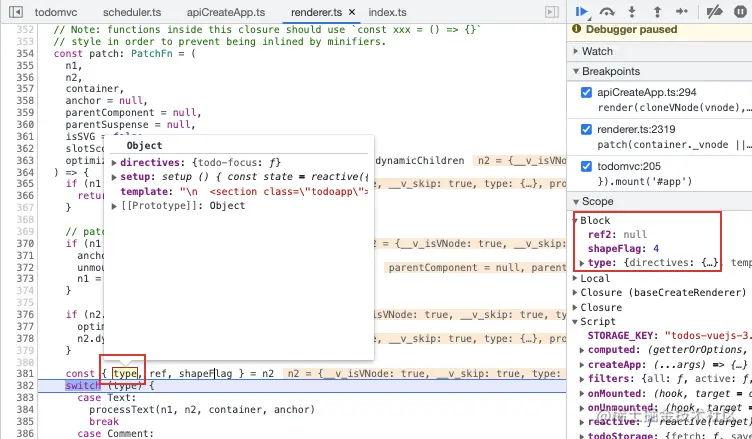Expand createApp in Script scope
Screen dimensions: 752x439
582,364
